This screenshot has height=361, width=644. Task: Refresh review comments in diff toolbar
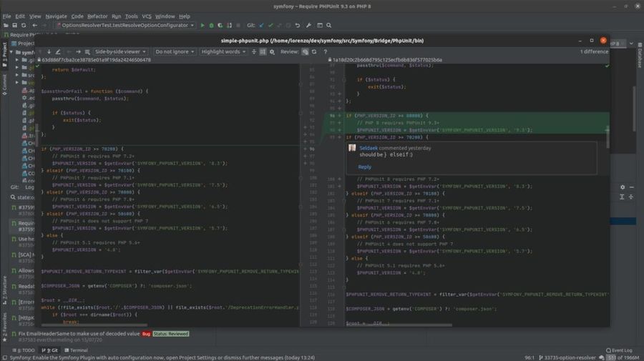[314, 51]
